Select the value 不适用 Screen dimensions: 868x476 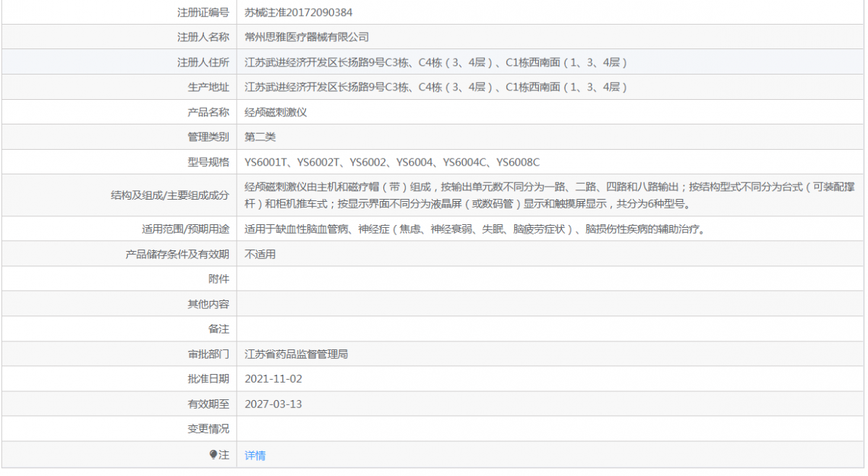pos(260,255)
